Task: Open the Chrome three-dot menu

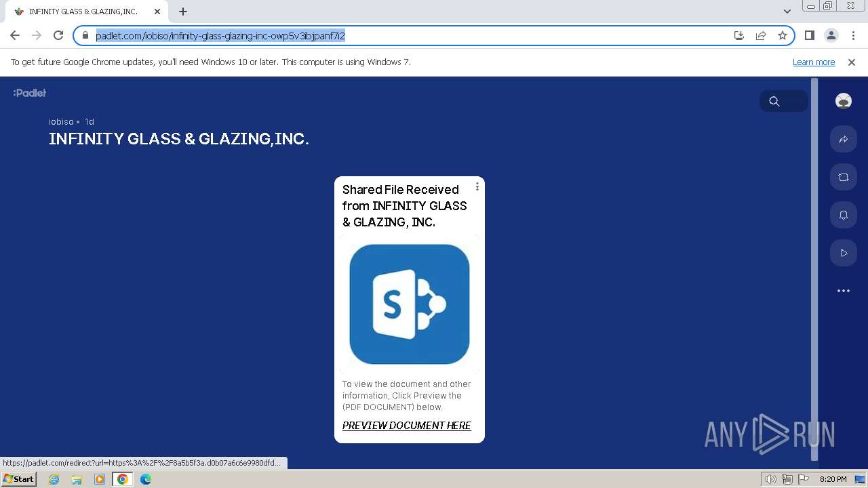Action: [853, 35]
